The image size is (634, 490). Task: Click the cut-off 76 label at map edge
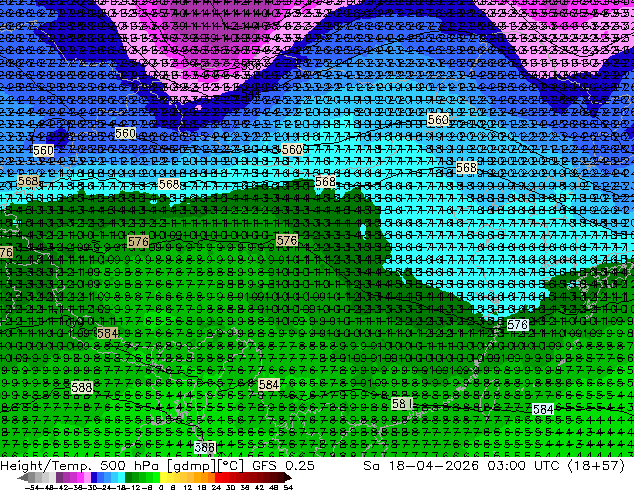click(x=6, y=253)
